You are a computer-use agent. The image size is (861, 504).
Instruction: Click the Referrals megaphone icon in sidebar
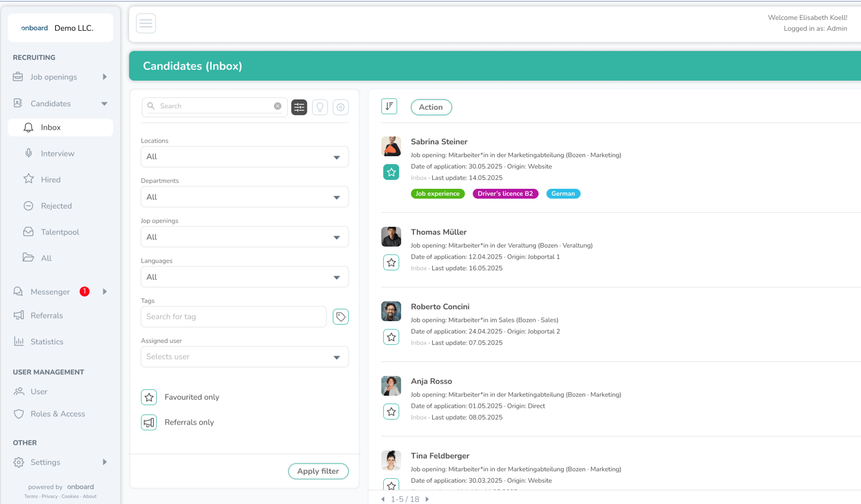pyautogui.click(x=19, y=315)
